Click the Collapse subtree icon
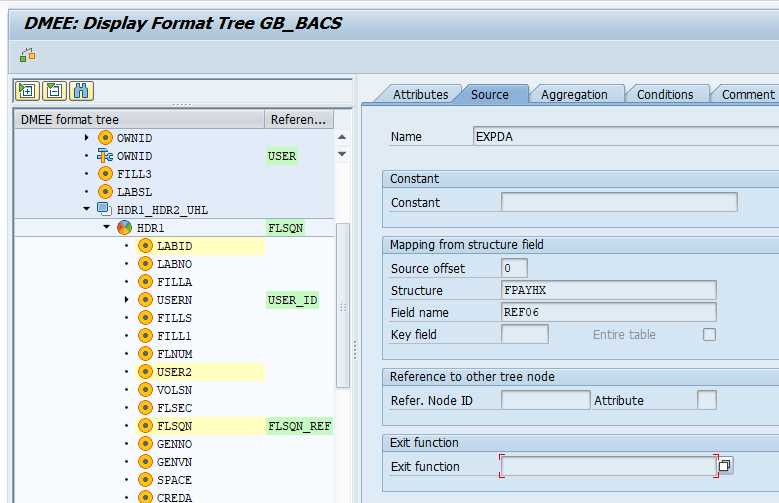Screen dimensions: 779x503 coord(54,91)
